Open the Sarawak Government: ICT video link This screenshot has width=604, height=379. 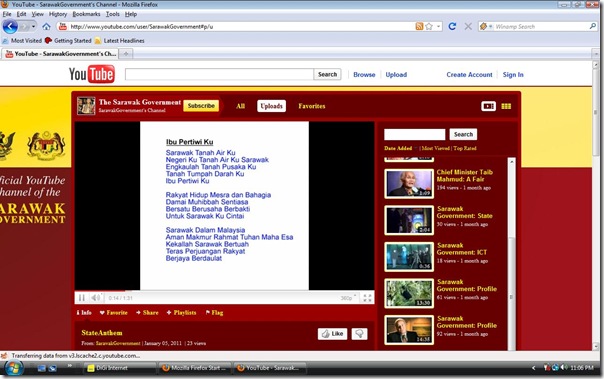pyautogui.click(x=461, y=249)
